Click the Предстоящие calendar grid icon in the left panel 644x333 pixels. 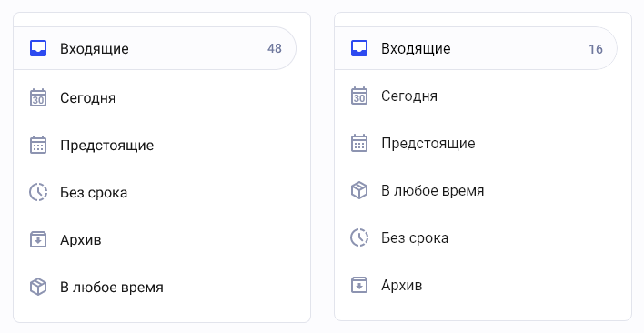pyautogui.click(x=38, y=145)
